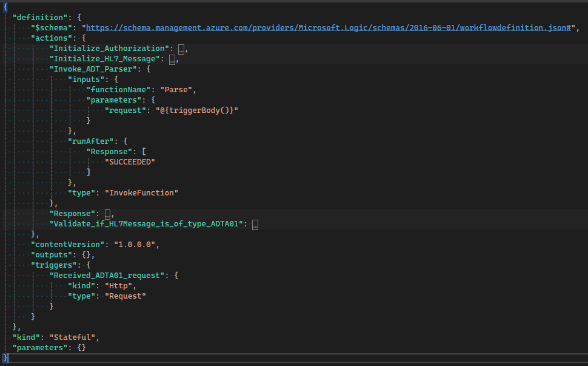Expand collapsed Initialize_HL7_Message block
Screen dimensions: 588x366
pos(172,59)
